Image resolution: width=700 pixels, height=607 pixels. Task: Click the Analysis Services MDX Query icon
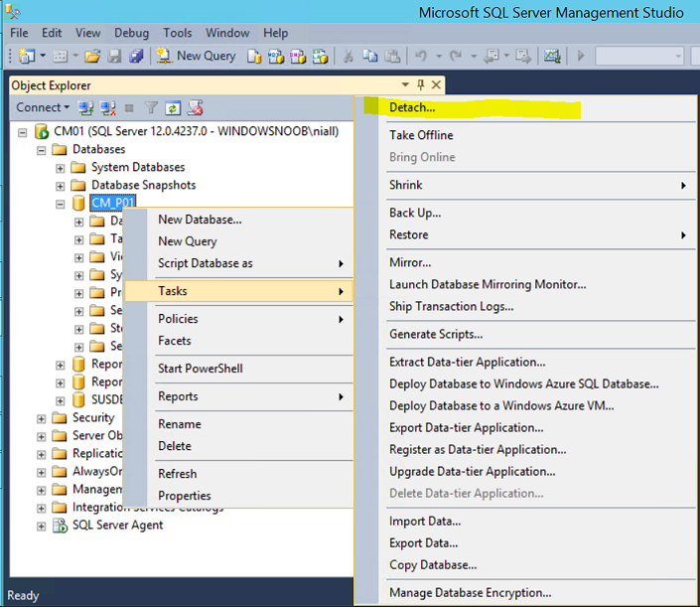(x=276, y=57)
